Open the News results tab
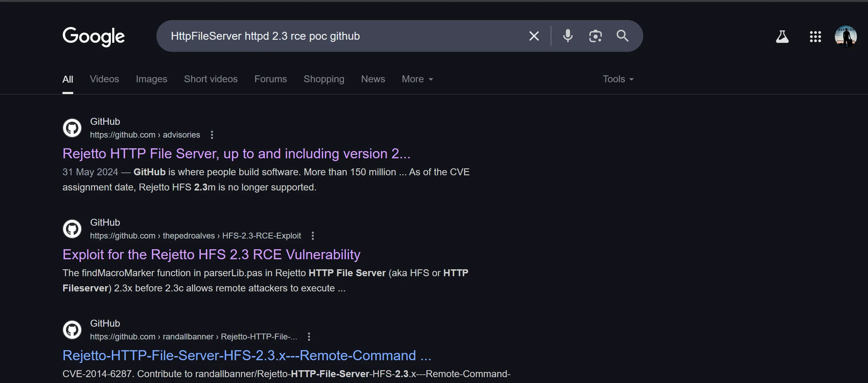 coord(373,79)
